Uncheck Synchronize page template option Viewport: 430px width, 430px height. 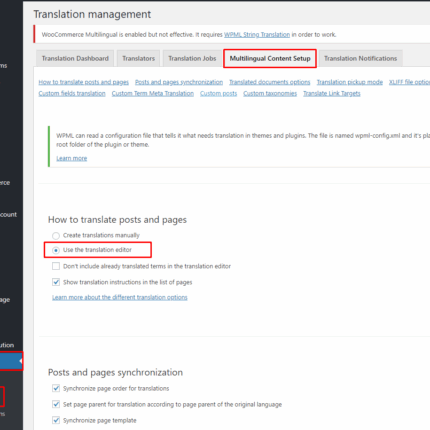tap(56, 420)
